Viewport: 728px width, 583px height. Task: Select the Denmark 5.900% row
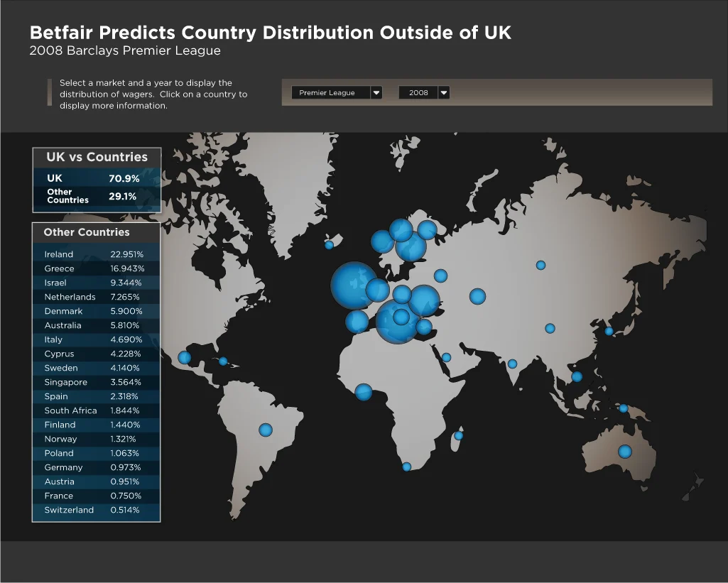coord(96,311)
